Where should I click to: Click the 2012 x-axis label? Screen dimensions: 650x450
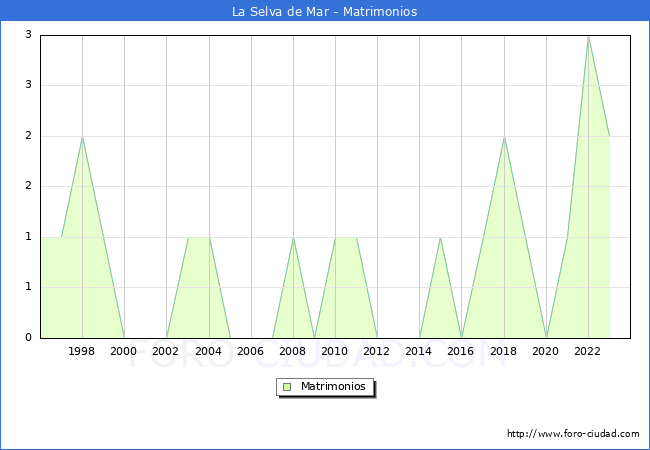(x=376, y=351)
